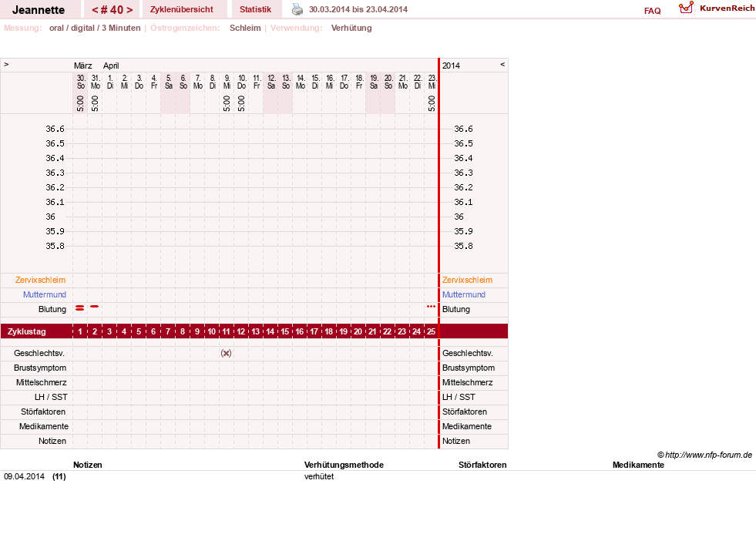Screen dimensions: 756x541
Task: Click the 5:00 time under '10. Do'
Action: point(241,103)
